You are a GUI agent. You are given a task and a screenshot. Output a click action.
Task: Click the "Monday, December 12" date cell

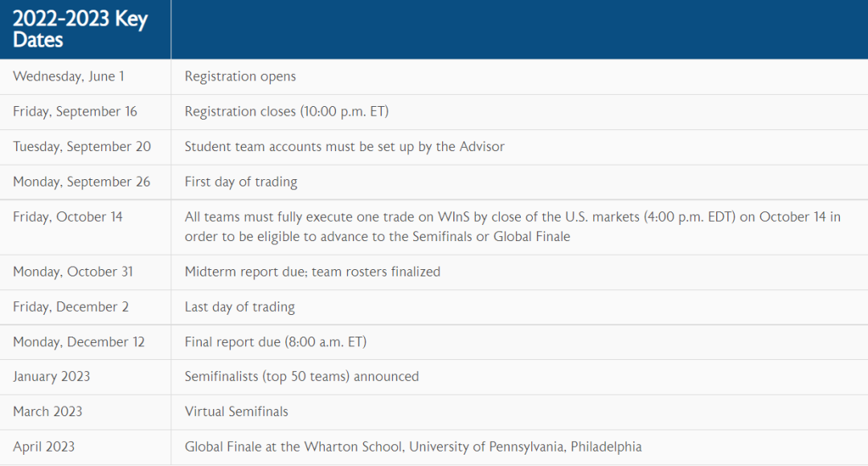79,341
